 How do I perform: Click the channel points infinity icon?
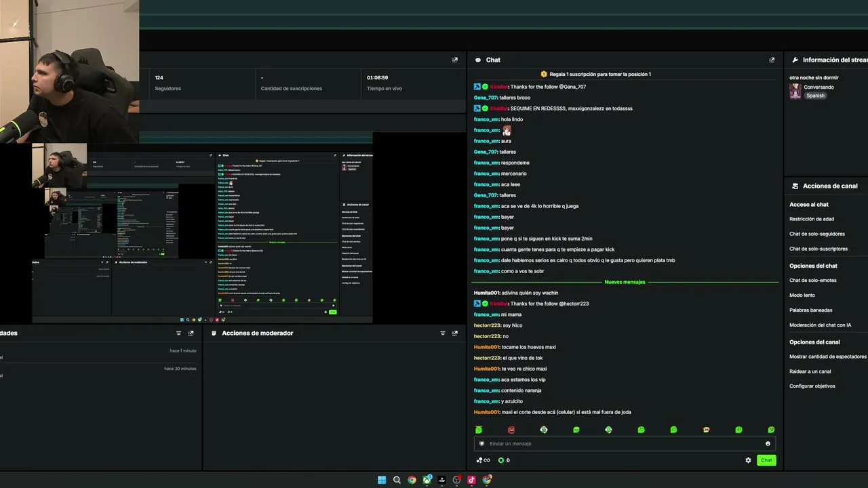pyautogui.click(x=484, y=460)
